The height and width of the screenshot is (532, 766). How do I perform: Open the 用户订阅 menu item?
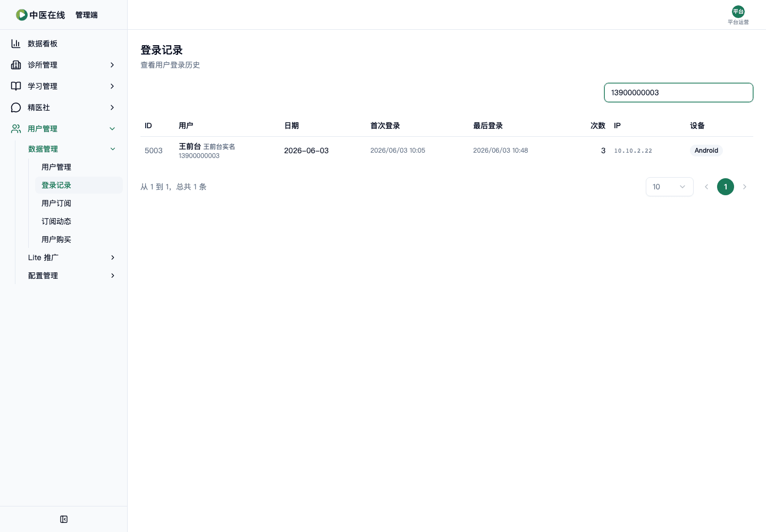tap(79, 203)
